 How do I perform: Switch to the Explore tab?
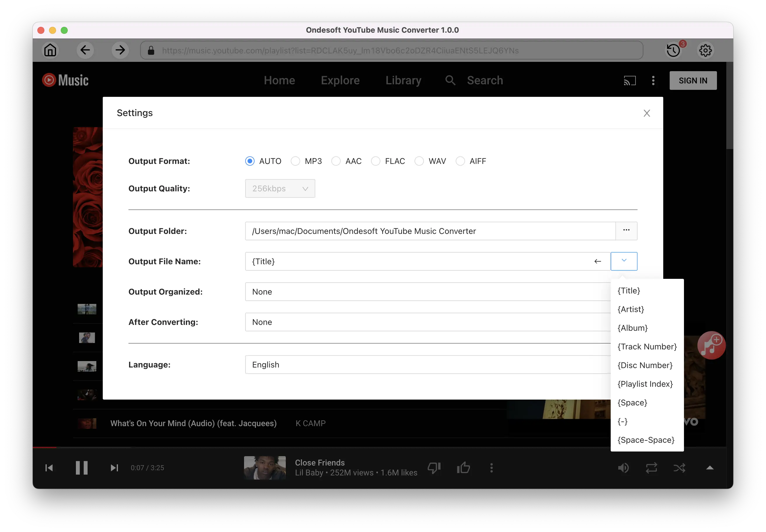click(x=340, y=80)
